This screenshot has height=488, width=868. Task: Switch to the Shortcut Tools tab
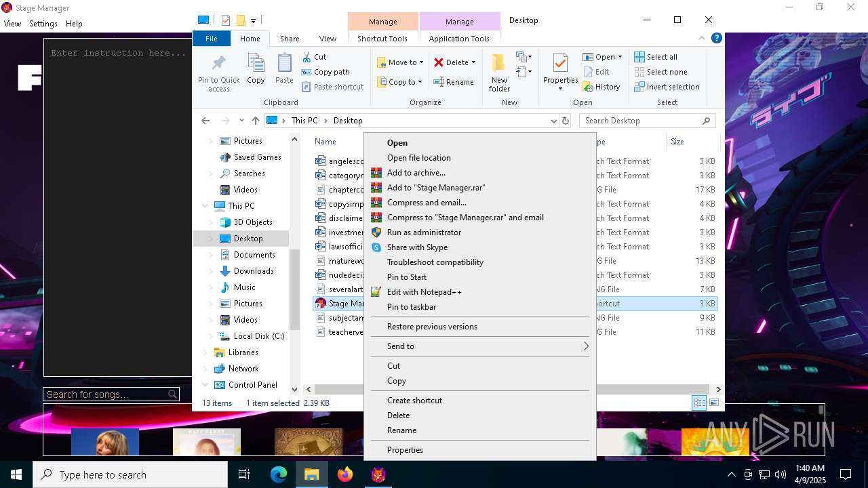pyautogui.click(x=382, y=39)
